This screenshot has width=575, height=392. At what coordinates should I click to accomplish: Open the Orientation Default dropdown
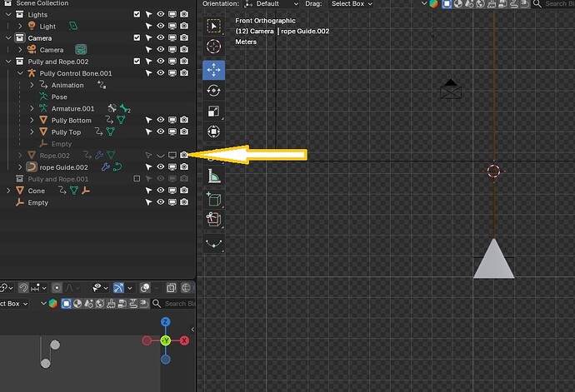272,4
